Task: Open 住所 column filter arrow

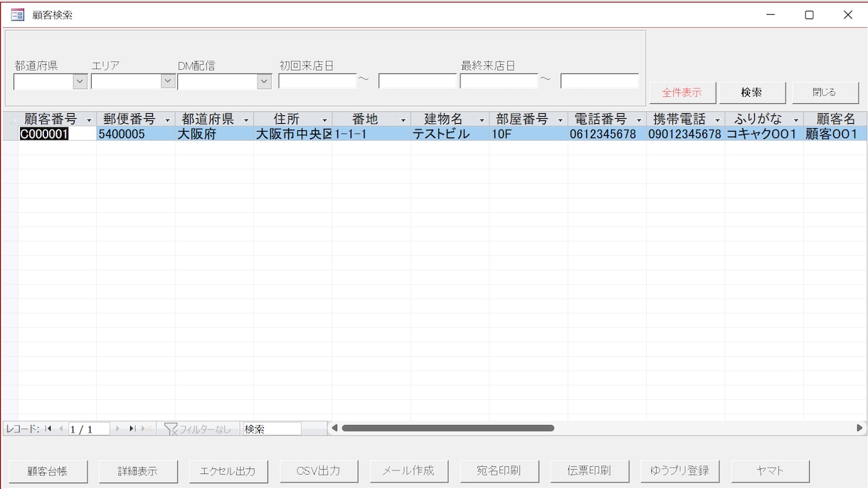Action: pyautogui.click(x=325, y=120)
